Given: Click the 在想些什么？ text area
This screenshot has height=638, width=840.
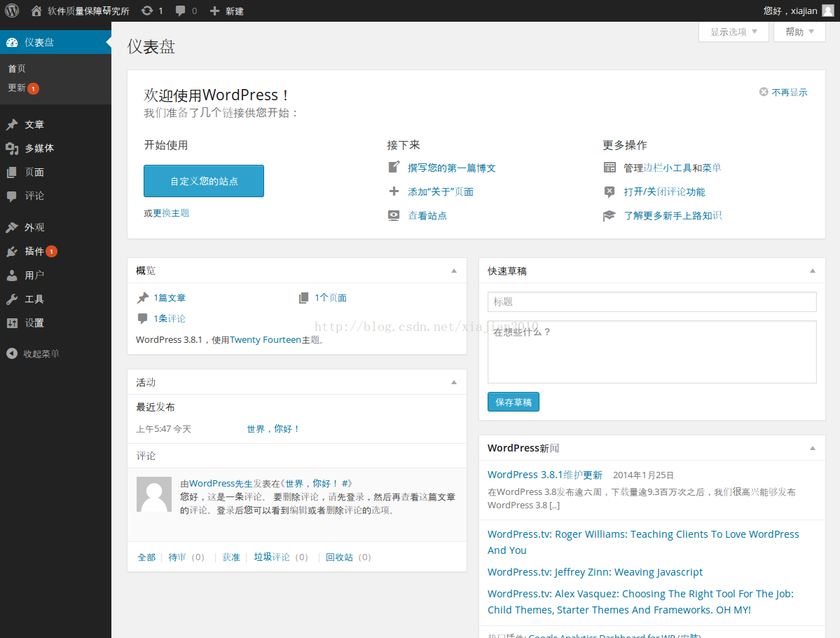Looking at the screenshot, I should pyautogui.click(x=652, y=352).
